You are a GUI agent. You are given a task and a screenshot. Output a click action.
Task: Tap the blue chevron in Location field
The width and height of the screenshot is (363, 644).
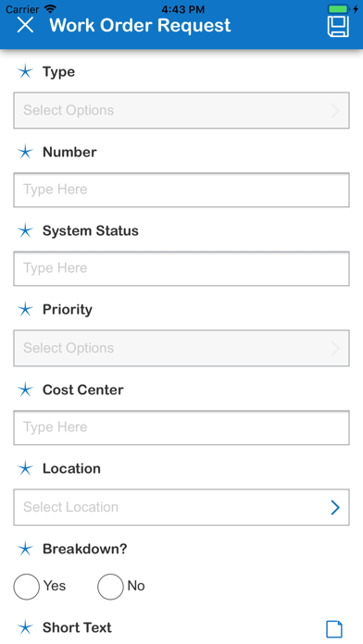(335, 508)
